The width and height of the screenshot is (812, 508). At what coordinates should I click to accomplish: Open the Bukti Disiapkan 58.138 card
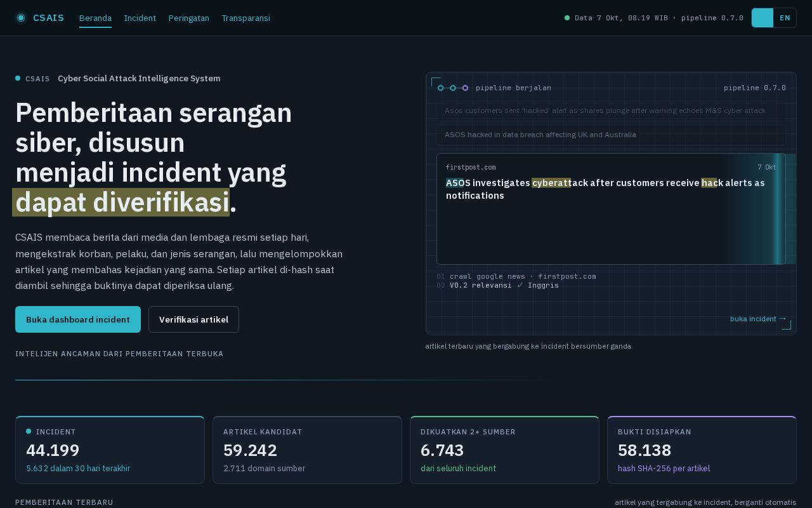click(702, 450)
